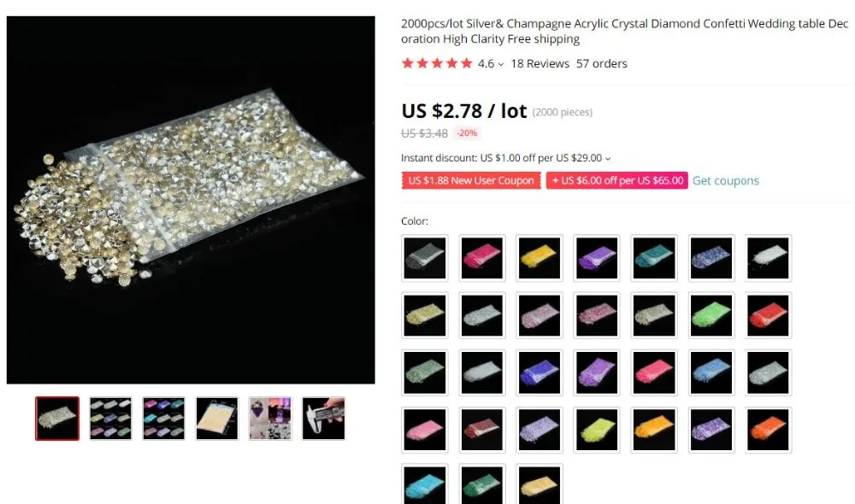
Task: Click the five-star rating icons
Action: pos(437,63)
